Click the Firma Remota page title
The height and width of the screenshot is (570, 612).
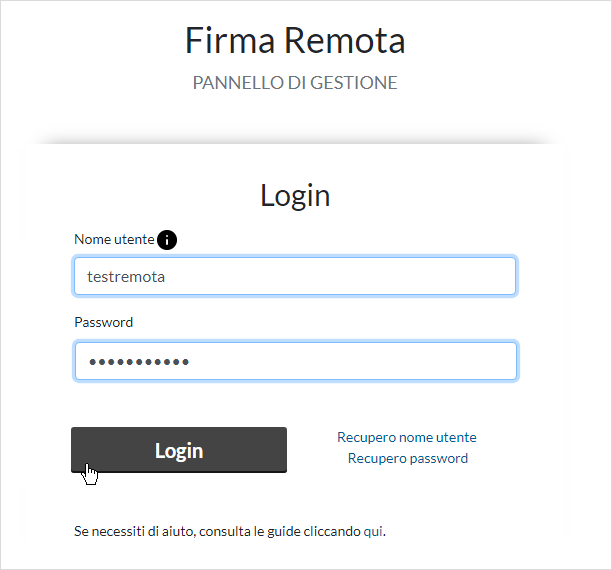point(295,40)
